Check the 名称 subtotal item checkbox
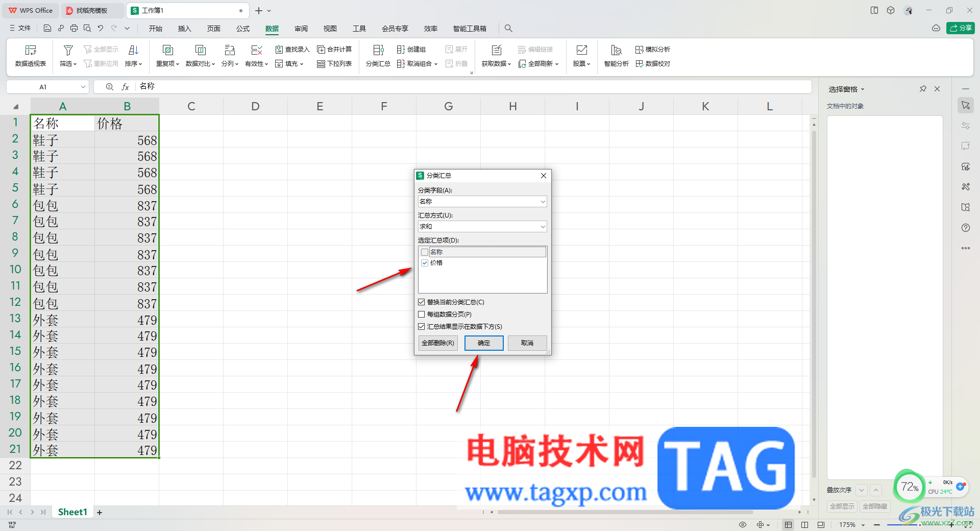The image size is (980, 531). pos(425,252)
